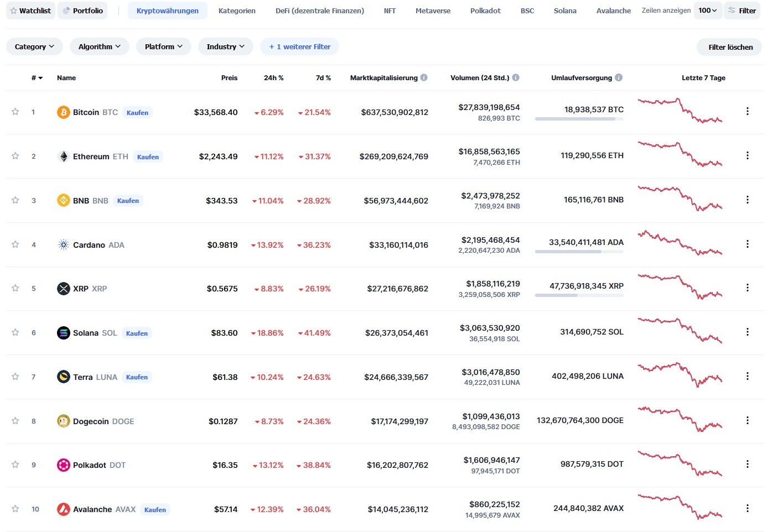Open the three-dot menu for Avalanche
Screen dimensions: 778x532
748,509
